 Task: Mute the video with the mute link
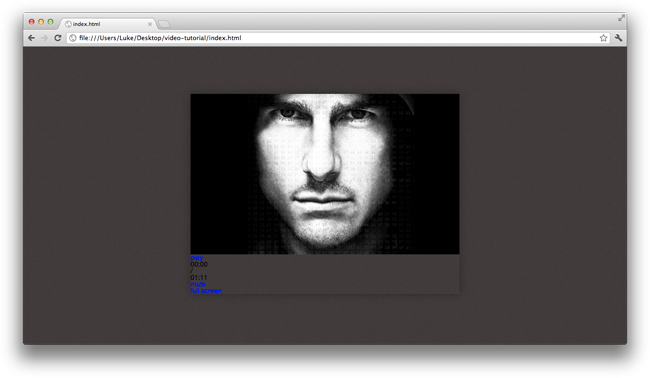[x=198, y=284]
